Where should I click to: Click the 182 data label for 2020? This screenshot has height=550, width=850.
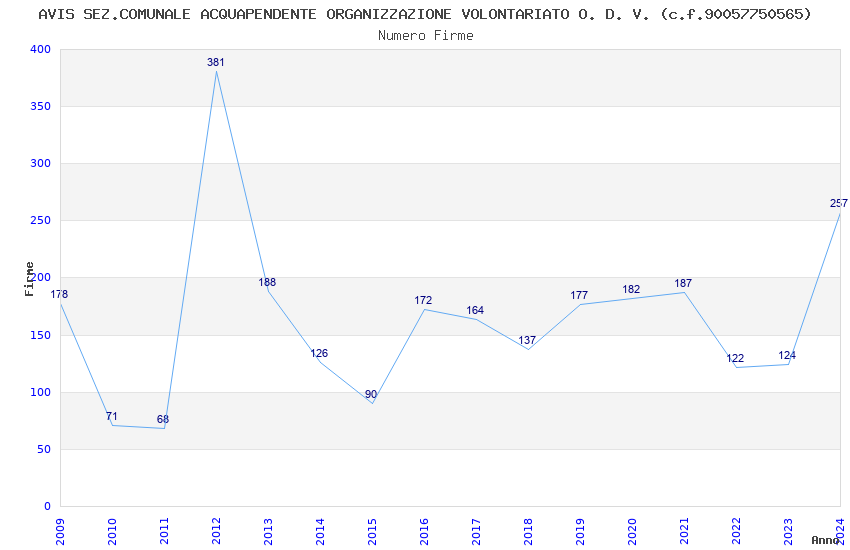(x=632, y=289)
